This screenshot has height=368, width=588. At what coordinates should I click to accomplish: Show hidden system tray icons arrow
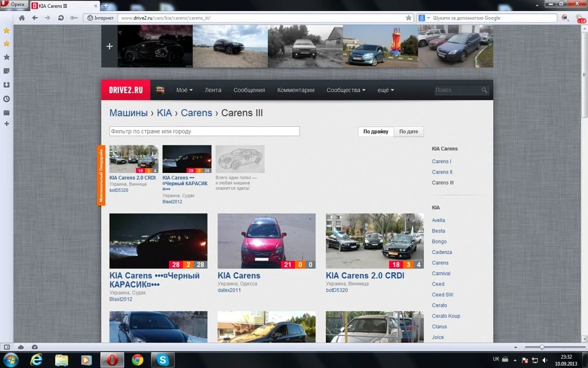point(515,360)
